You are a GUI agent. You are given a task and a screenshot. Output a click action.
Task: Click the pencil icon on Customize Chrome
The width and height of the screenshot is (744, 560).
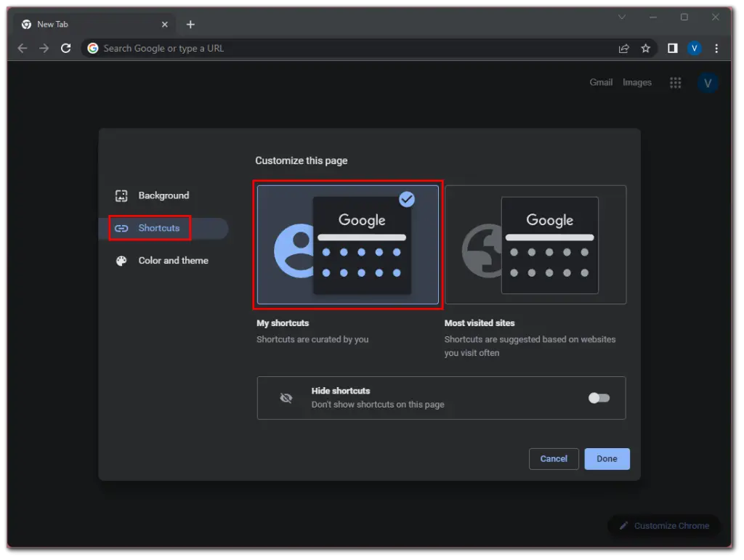coord(623,525)
